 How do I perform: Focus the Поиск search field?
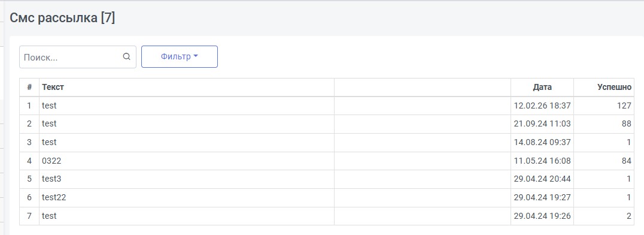click(78, 57)
